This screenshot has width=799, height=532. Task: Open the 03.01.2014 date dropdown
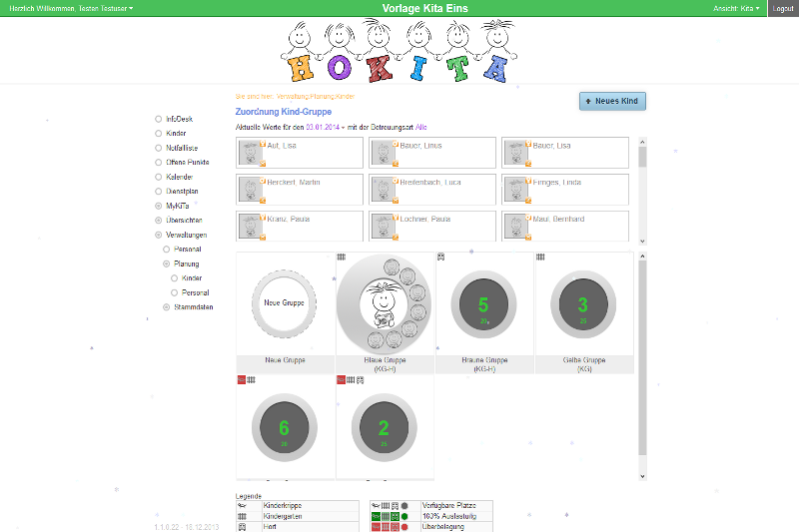click(x=326, y=128)
